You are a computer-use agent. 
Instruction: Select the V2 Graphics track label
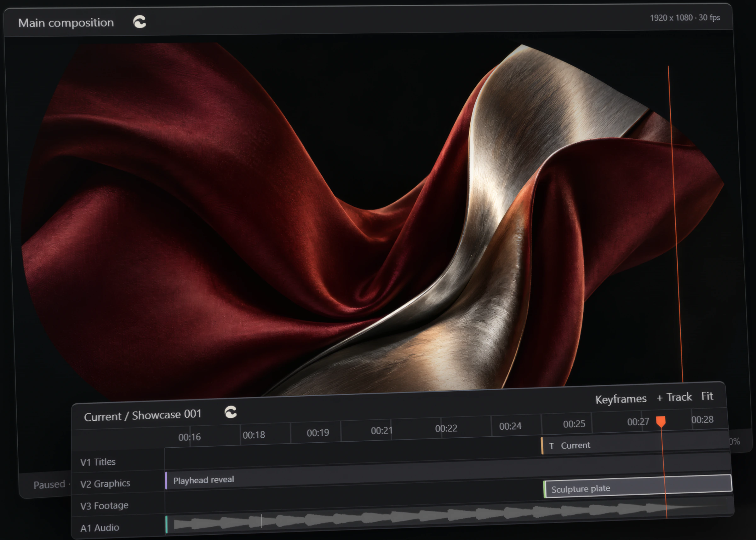click(x=105, y=484)
